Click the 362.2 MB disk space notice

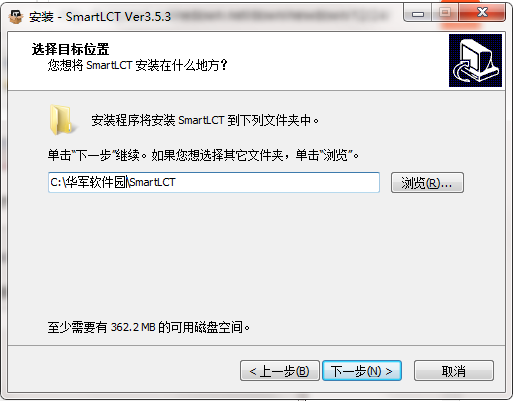click(x=149, y=327)
